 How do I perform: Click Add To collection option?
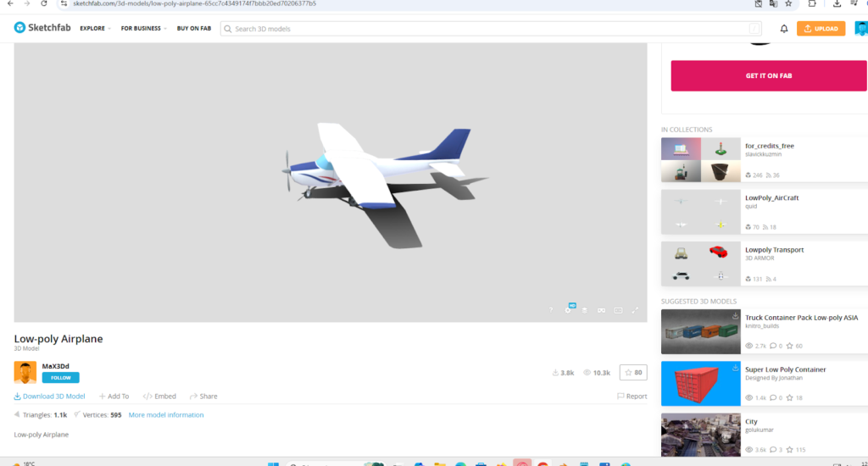114,397
